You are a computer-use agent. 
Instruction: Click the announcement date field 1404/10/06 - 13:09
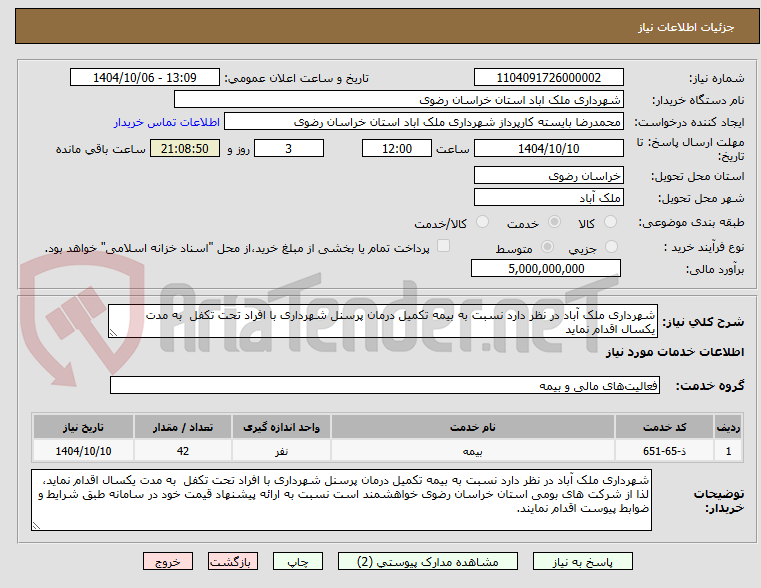pos(145,78)
